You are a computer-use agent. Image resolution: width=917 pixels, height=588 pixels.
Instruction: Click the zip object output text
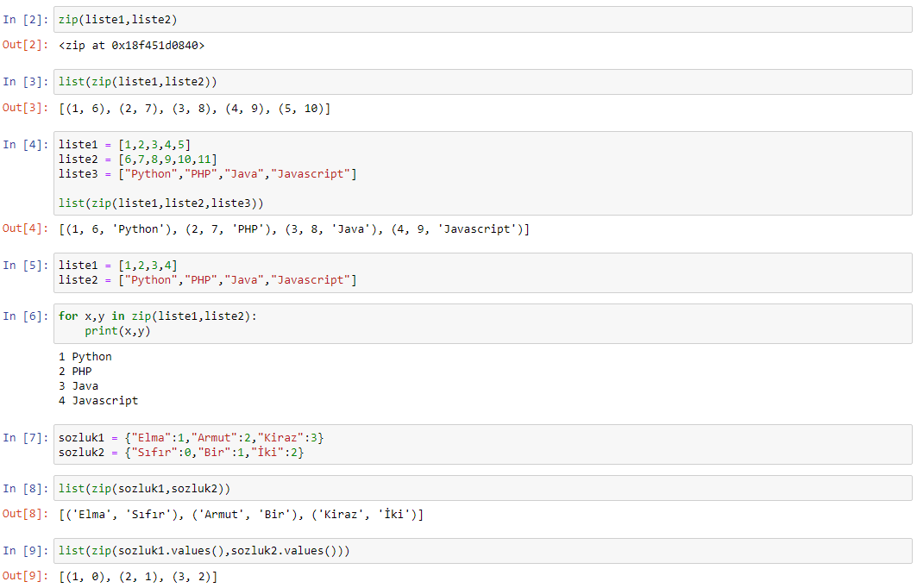point(132,46)
